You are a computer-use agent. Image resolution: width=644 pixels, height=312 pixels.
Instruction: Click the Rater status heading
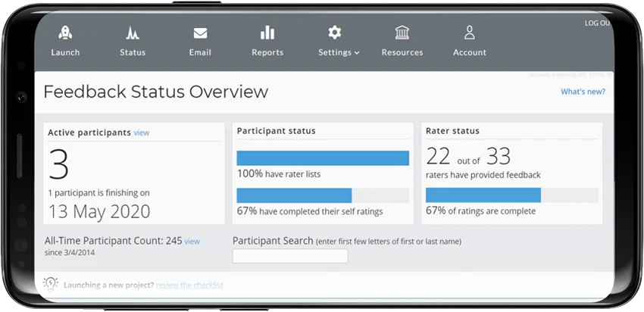452,131
